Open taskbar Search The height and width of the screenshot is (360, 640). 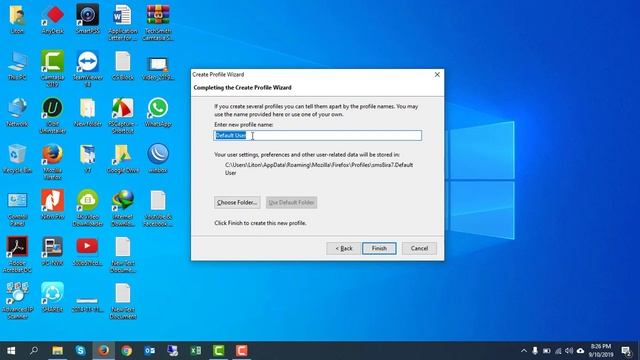click(34, 351)
